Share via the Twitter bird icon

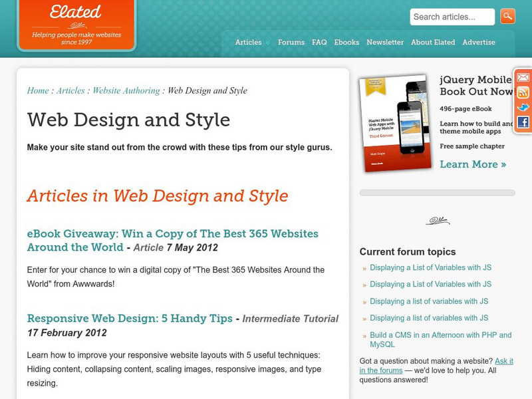click(x=523, y=106)
